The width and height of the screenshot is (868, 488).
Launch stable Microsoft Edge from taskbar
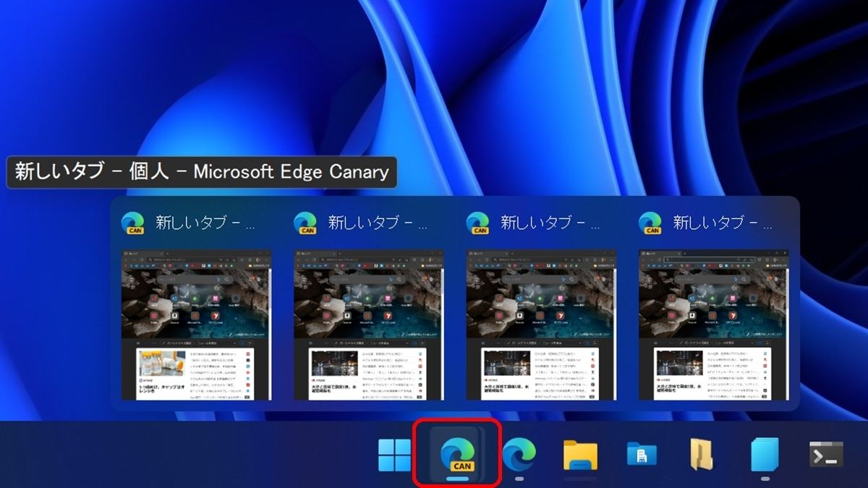(519, 455)
